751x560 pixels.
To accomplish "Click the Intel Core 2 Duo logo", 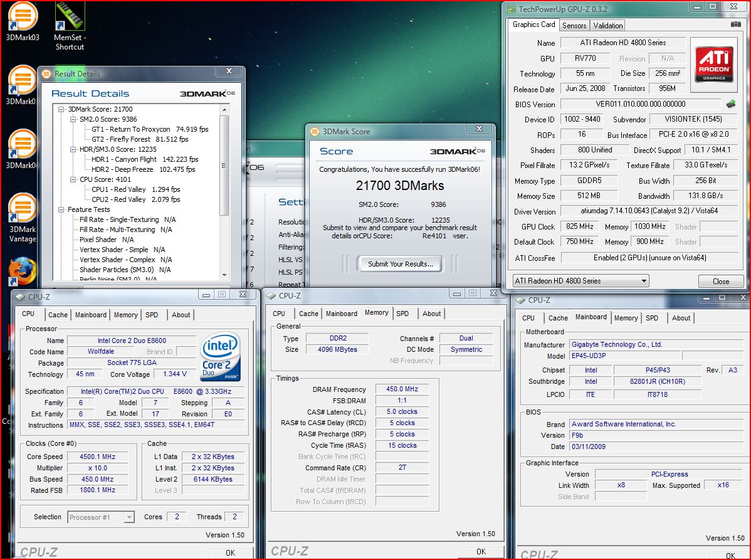I will tap(220, 357).
